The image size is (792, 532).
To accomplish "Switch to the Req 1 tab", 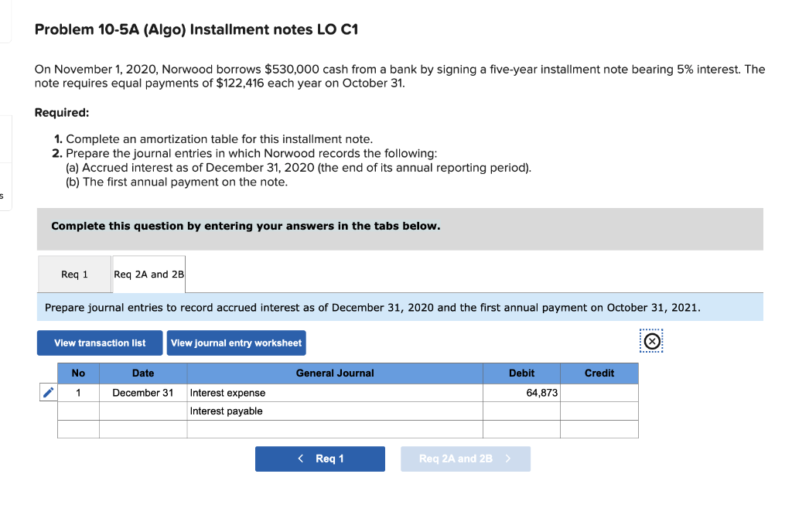I will 74,274.
